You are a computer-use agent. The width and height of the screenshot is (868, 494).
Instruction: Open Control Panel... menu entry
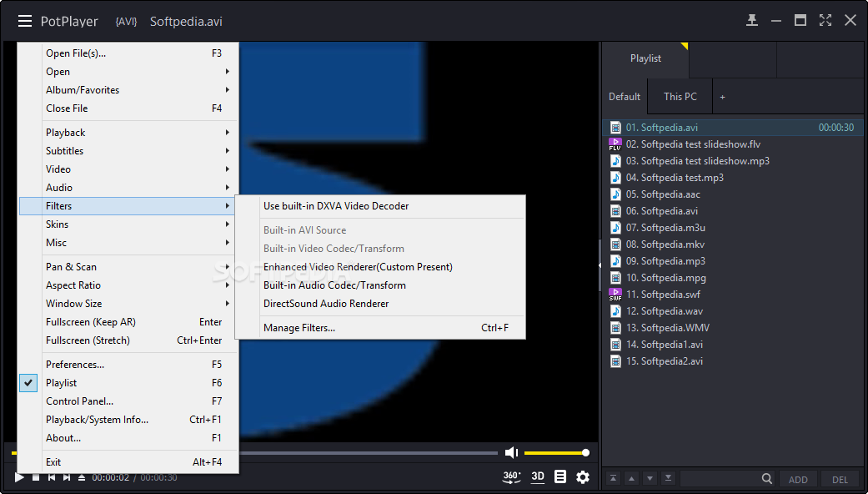[x=128, y=401]
